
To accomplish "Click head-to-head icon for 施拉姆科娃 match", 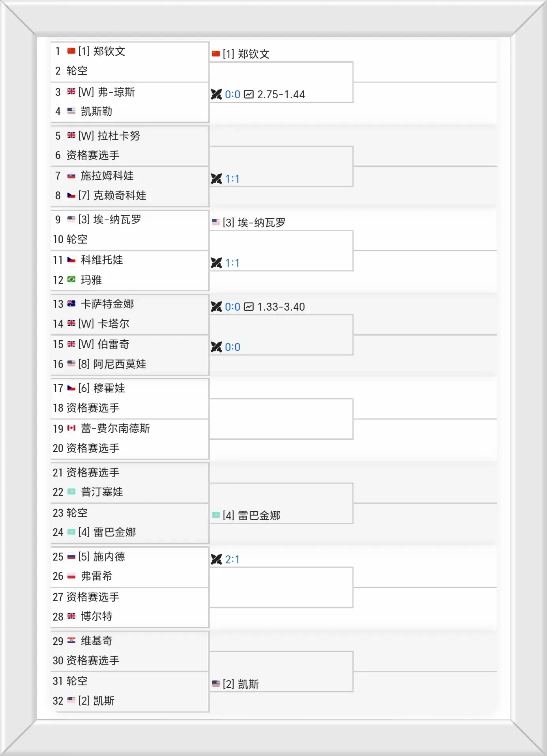I will point(216,179).
